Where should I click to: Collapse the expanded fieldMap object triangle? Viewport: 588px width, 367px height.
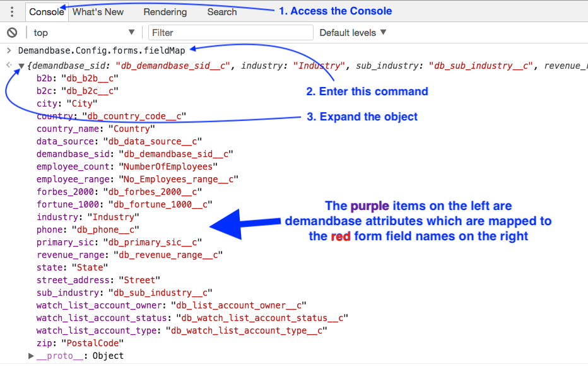(21, 66)
